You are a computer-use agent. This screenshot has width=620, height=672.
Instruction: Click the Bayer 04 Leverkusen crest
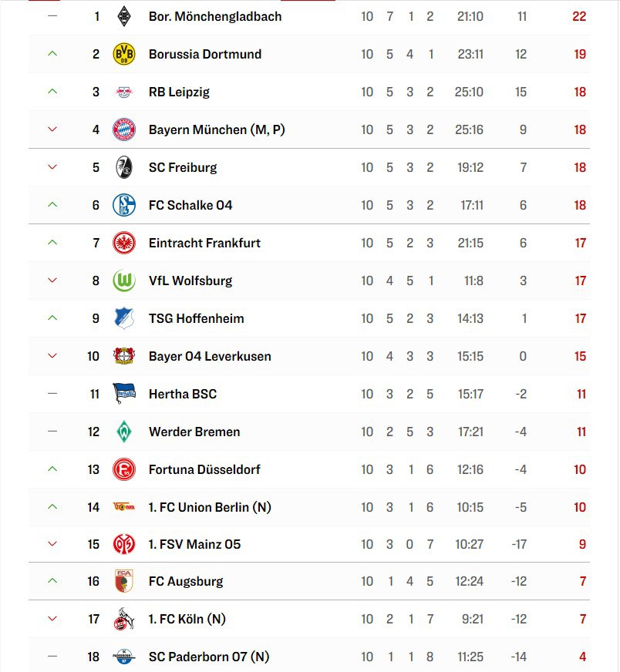point(123,356)
